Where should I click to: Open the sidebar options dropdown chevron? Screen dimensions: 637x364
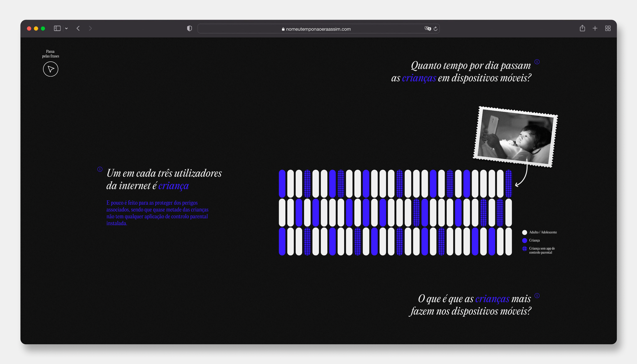pos(66,28)
